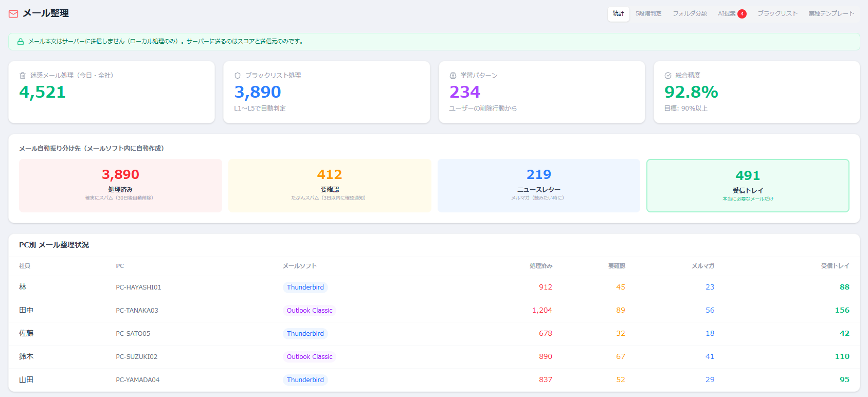Click the メールソフト column header
The width and height of the screenshot is (868, 397).
299,266
